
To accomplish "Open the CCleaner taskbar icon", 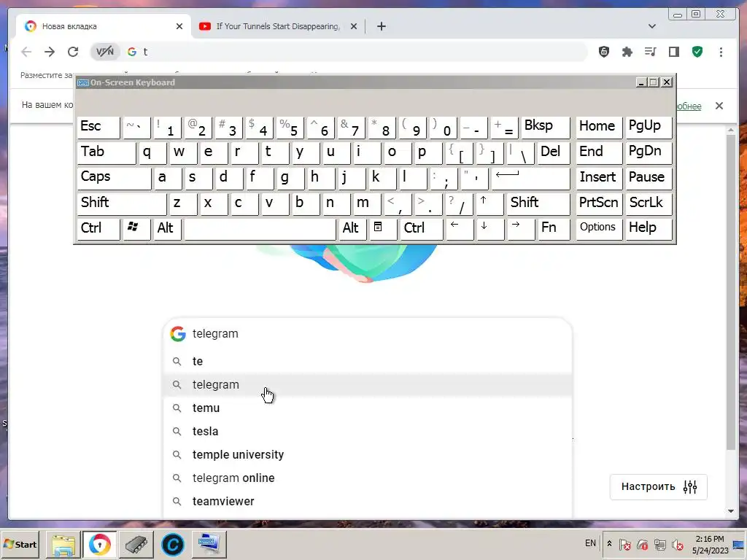I will point(172,544).
